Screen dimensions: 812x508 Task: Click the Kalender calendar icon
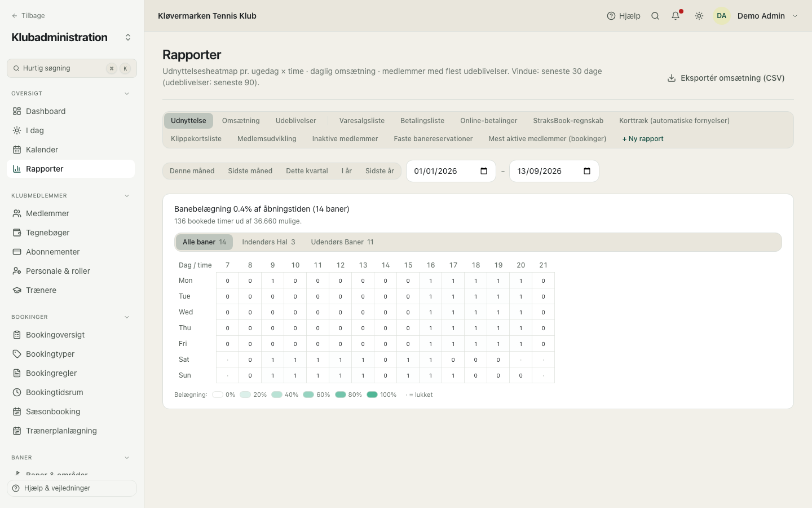click(x=17, y=150)
